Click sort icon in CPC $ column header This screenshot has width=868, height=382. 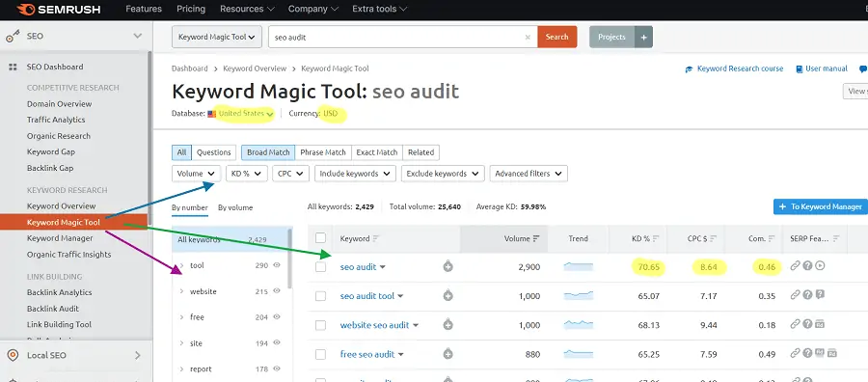click(x=713, y=238)
